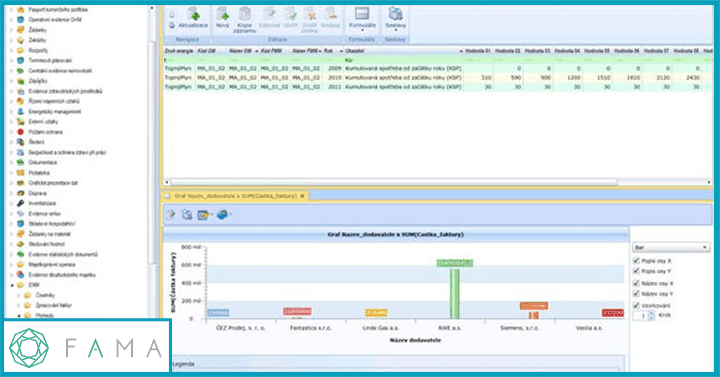
Task: Select the Rozpočty module icon
Action: pyautogui.click(x=21, y=50)
